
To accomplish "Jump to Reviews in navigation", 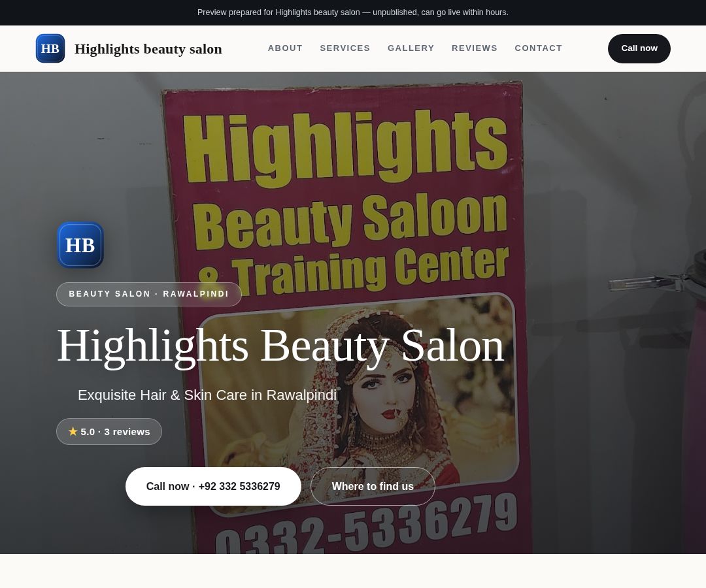I will pyautogui.click(x=474, y=48).
